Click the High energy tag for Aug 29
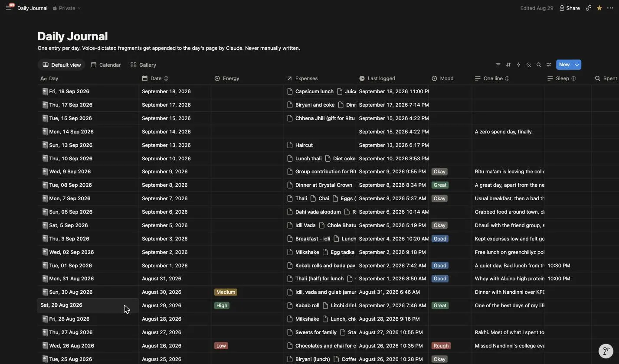619x364 pixels. (222, 305)
